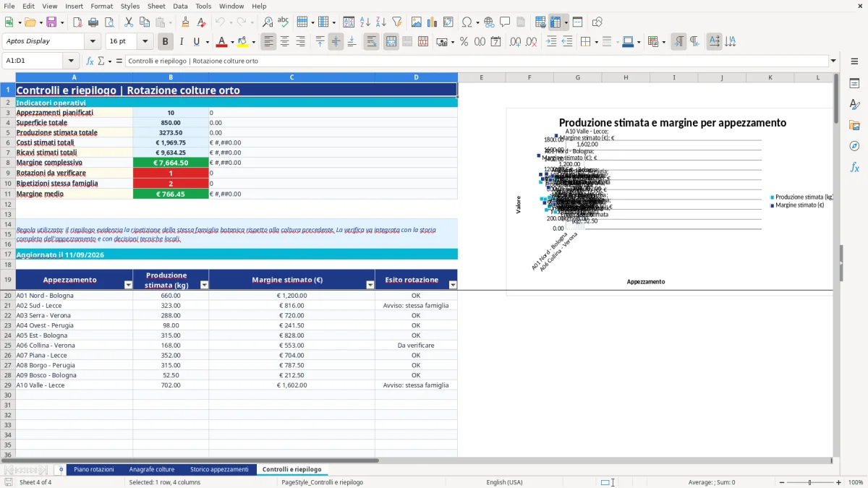Open Appezzamento column filter dropdown
The width and height of the screenshot is (868, 488).
click(128, 285)
